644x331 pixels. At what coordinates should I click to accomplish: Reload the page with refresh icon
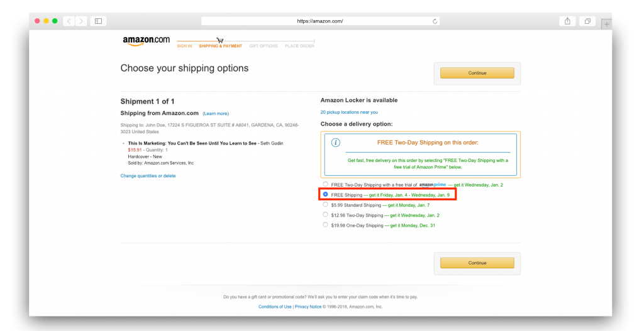[x=435, y=21]
